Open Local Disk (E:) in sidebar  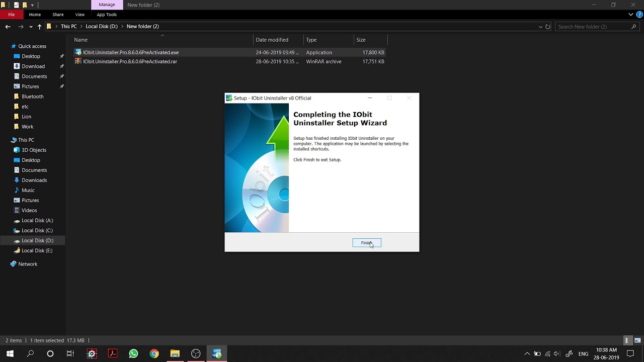(37, 250)
